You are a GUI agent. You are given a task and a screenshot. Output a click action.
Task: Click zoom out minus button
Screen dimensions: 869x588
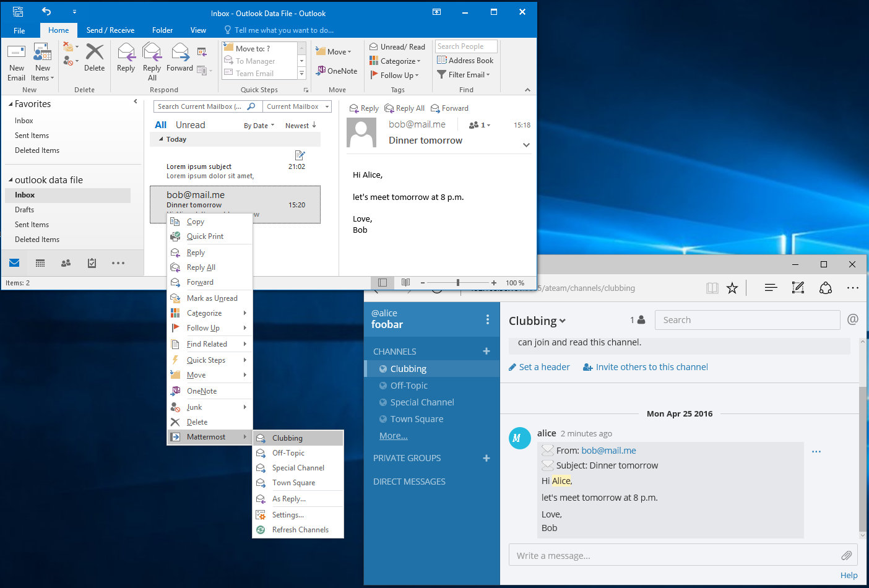coord(423,283)
